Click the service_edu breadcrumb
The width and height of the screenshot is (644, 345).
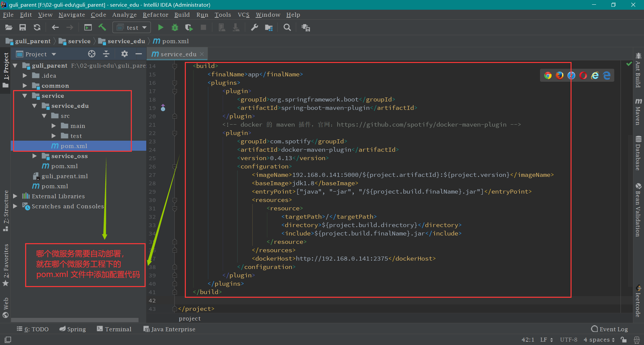126,41
